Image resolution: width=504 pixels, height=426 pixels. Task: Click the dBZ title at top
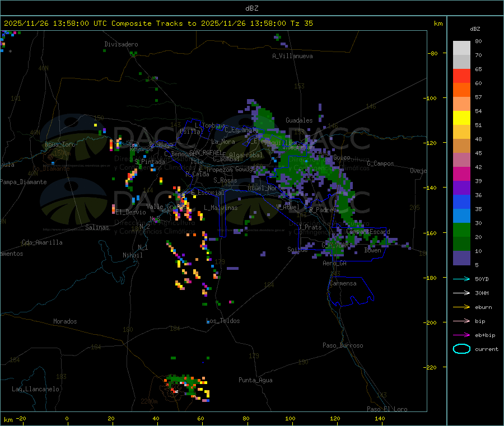tap(251, 8)
